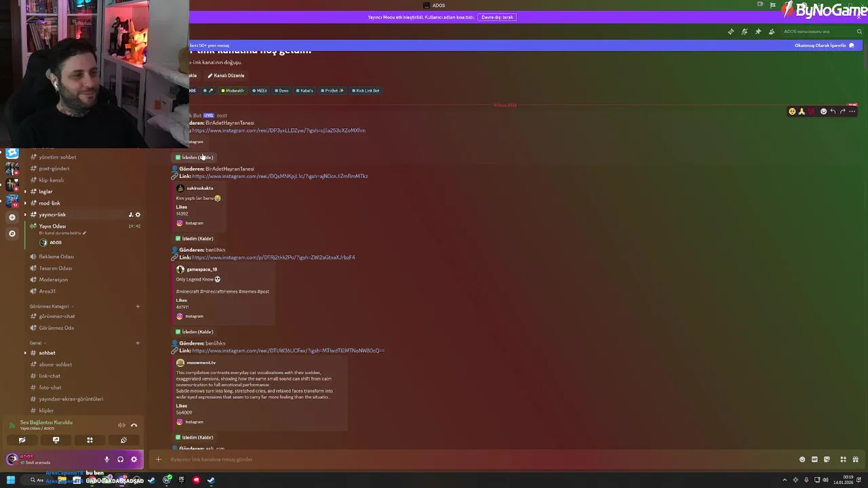
Task: Open the Threads icon in the channel header
Action: [x=731, y=32]
